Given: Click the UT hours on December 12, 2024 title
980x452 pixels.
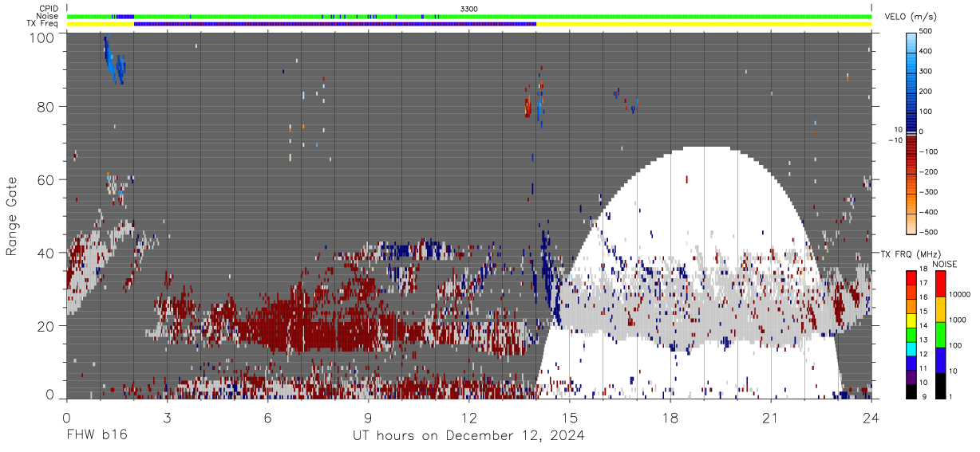Looking at the screenshot, I should coord(469,436).
